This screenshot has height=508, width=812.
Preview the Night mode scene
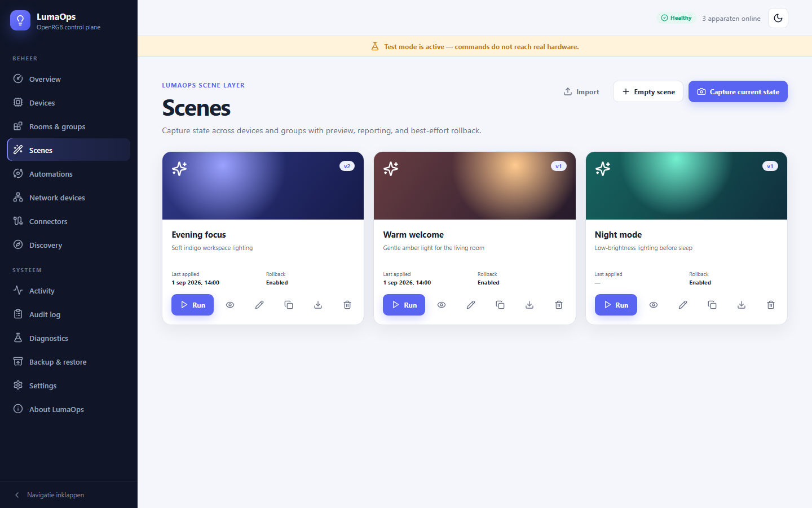tap(654, 305)
